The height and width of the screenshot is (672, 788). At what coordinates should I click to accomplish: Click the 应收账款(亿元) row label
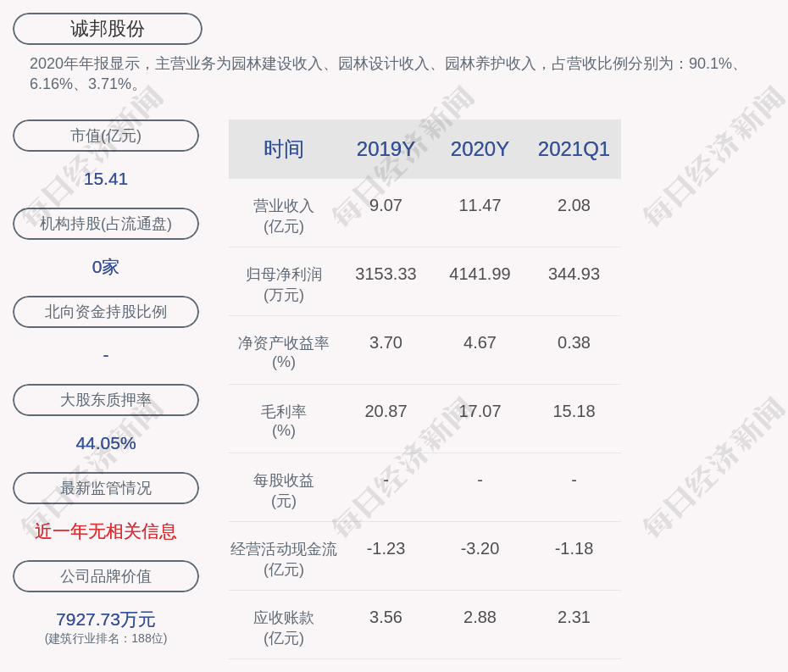click(x=283, y=627)
